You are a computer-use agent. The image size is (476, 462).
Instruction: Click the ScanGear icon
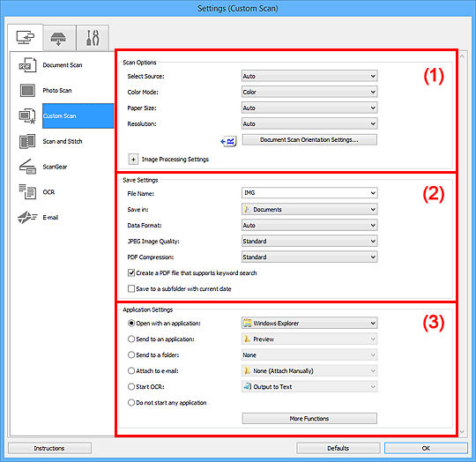tap(27, 167)
